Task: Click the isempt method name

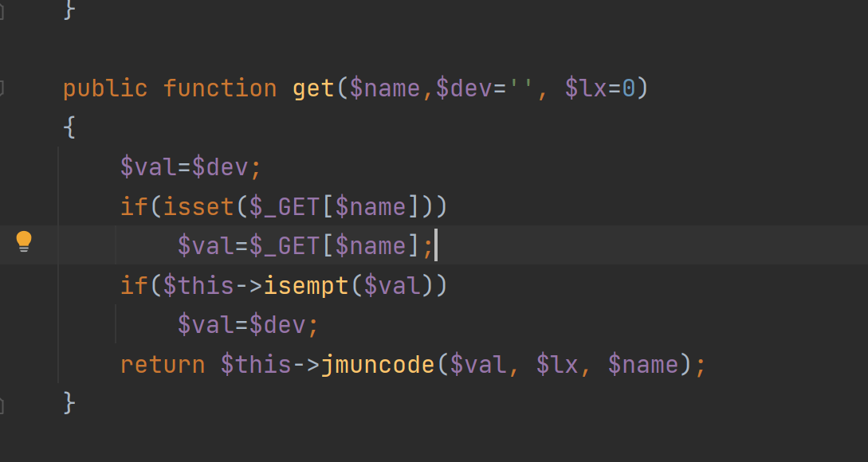Action: pyautogui.click(x=306, y=286)
